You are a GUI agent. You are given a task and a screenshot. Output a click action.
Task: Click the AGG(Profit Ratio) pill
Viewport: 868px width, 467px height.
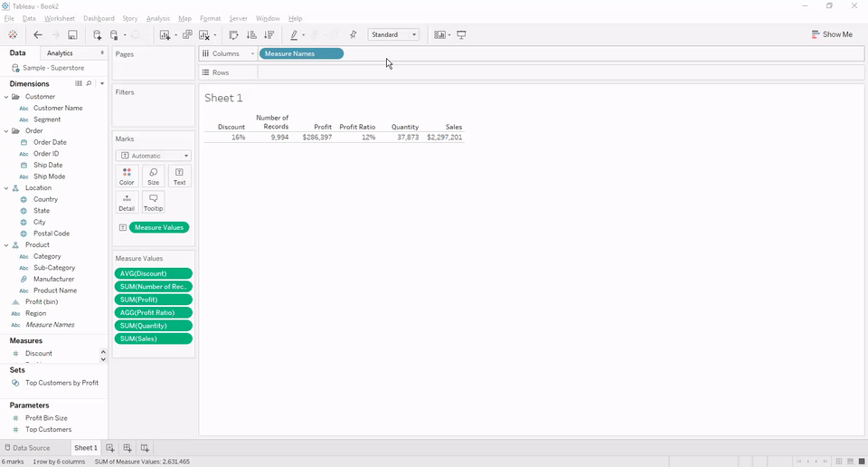(154, 312)
